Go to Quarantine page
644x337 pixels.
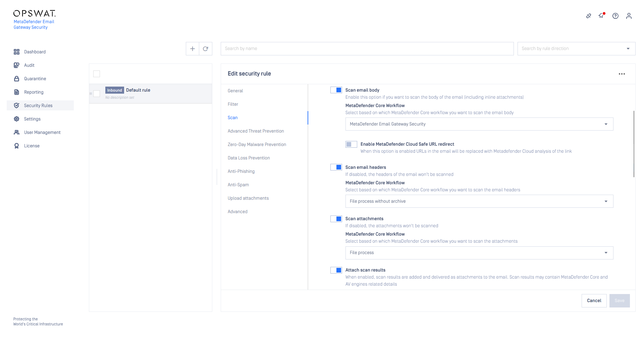tap(35, 79)
